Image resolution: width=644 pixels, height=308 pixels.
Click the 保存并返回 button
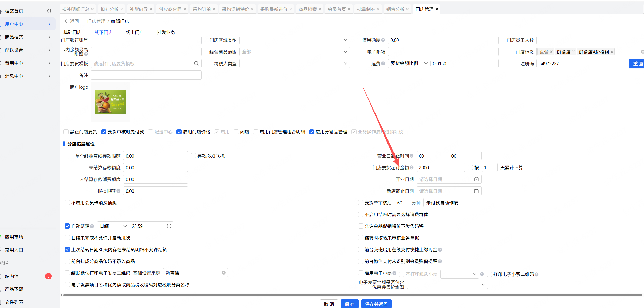pyautogui.click(x=376, y=304)
